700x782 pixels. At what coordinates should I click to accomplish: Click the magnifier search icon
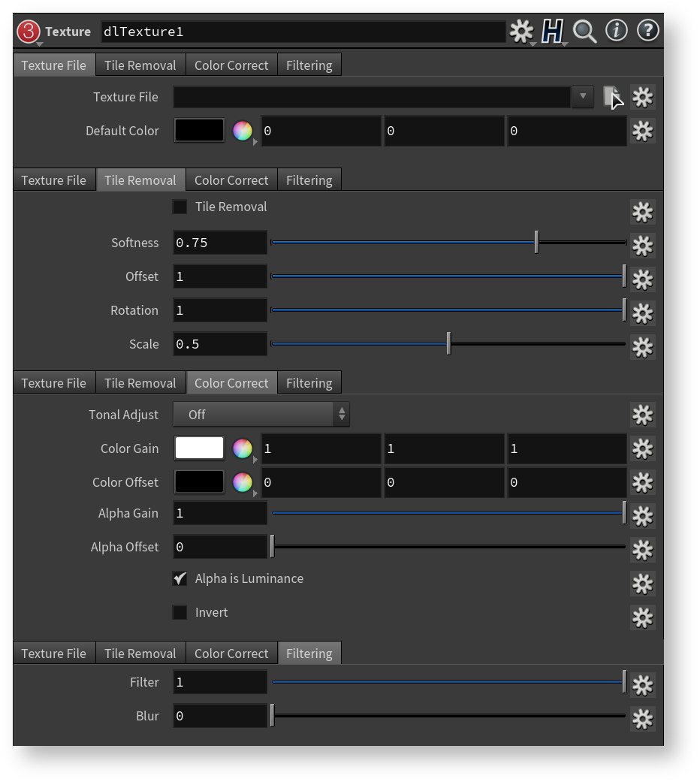(x=584, y=32)
